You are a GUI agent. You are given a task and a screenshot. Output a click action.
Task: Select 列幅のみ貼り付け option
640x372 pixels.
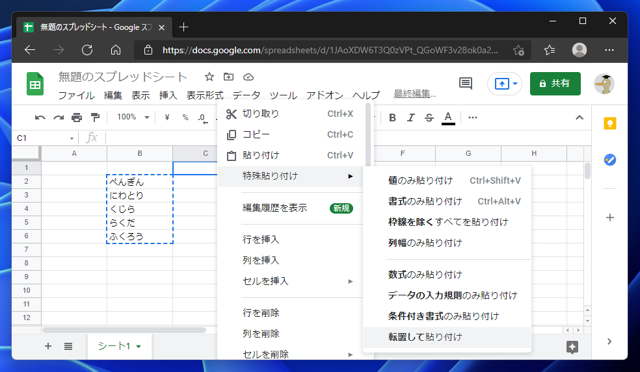point(447,243)
